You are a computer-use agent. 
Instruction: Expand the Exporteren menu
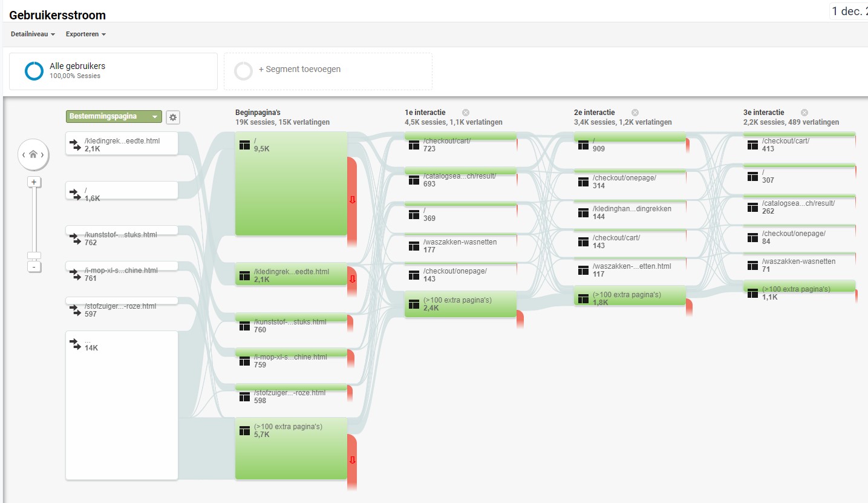point(86,35)
